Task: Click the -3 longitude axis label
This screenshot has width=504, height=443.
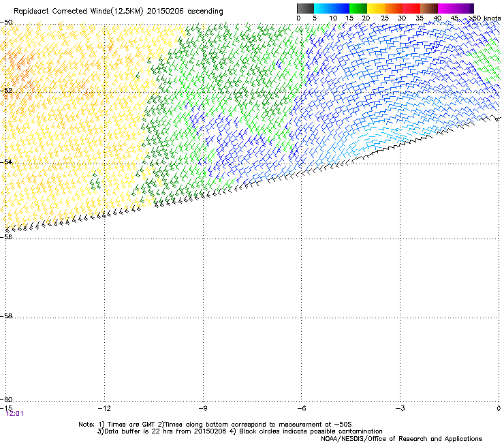Action: click(x=400, y=408)
